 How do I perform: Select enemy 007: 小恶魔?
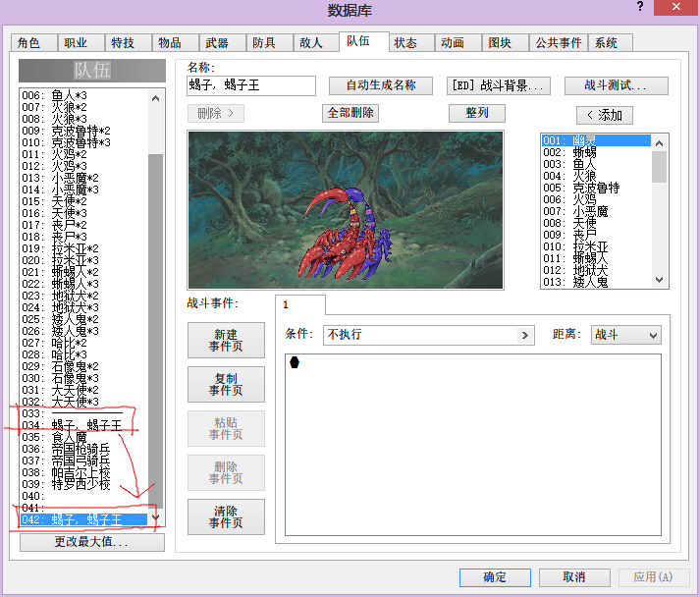pos(597,211)
